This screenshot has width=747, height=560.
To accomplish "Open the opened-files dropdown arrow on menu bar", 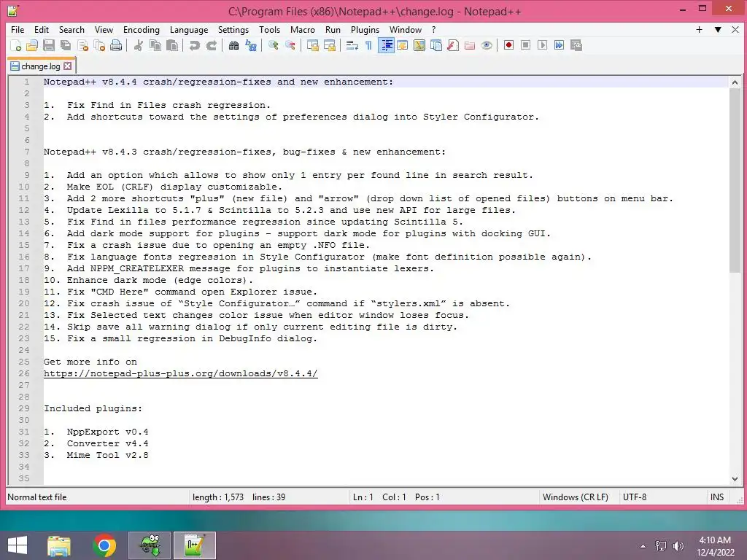I will pos(718,29).
